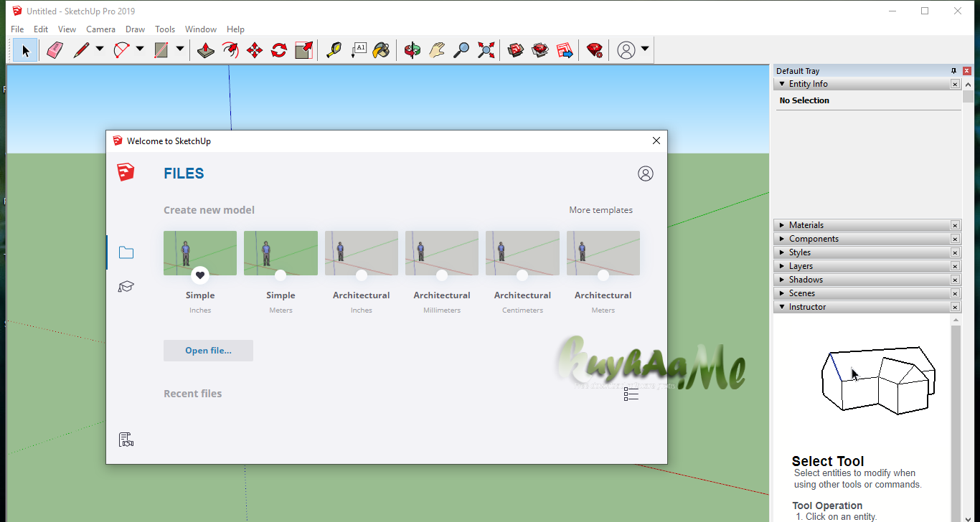Open the user account dropdown arrow

pos(645,49)
